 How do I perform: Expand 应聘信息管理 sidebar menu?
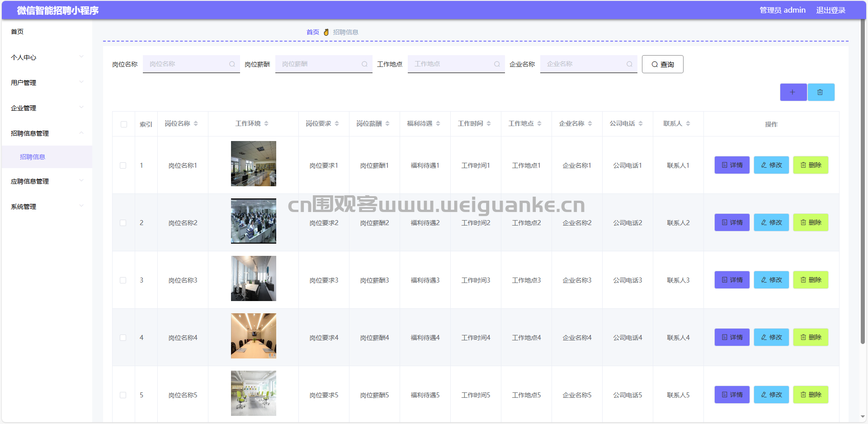tap(47, 181)
